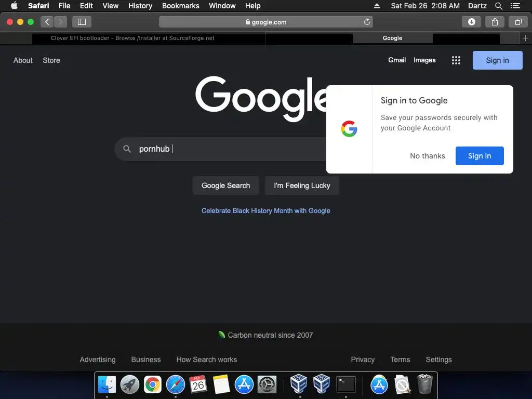Screen dimensions: 532x399
Task: Dismiss popup with No thanks
Action: (x=428, y=156)
